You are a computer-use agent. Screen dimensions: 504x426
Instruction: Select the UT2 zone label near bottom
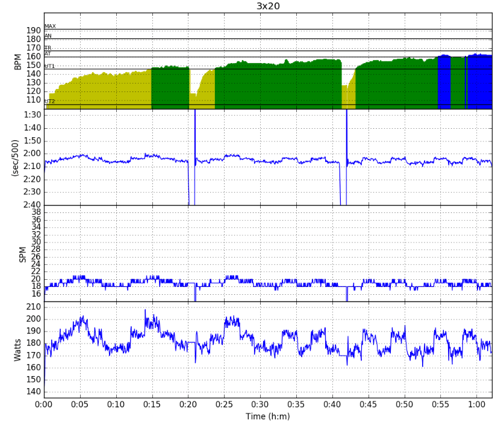[x=49, y=102]
